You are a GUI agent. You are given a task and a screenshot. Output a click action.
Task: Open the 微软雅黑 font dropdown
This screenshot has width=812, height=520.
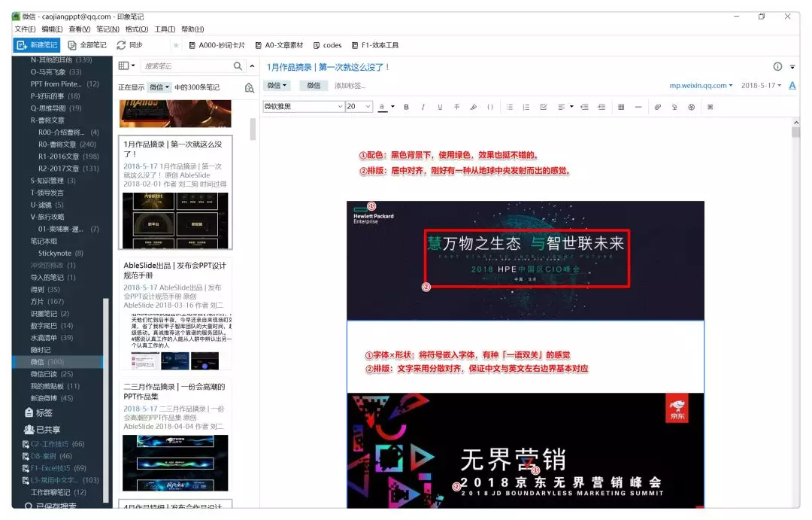[304, 106]
